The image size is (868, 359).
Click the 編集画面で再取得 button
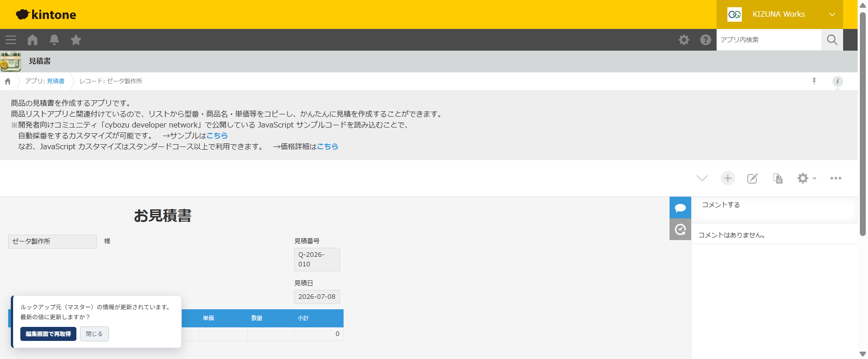pos(48,334)
